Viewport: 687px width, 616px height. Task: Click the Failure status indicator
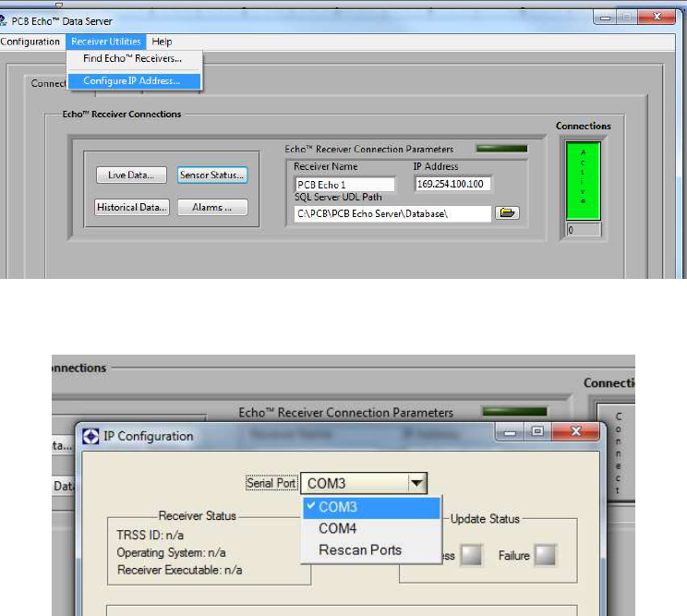click(x=546, y=556)
